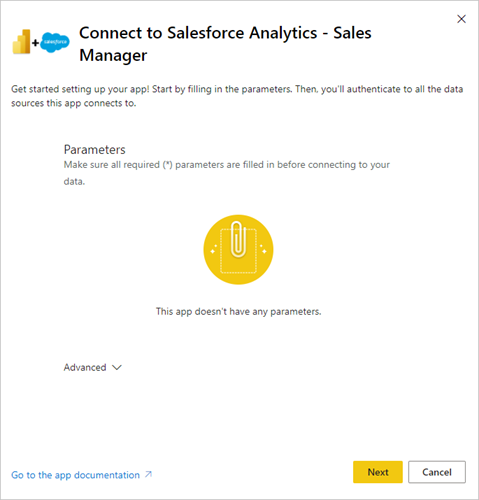The height and width of the screenshot is (500, 479).
Task: Close the dialog with the X icon
Action: pos(461,19)
